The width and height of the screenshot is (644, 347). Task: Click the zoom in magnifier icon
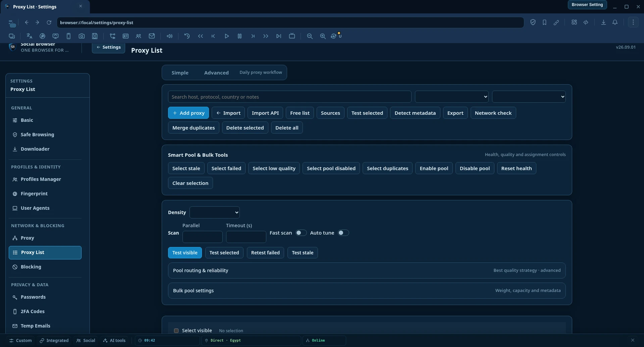point(323,36)
